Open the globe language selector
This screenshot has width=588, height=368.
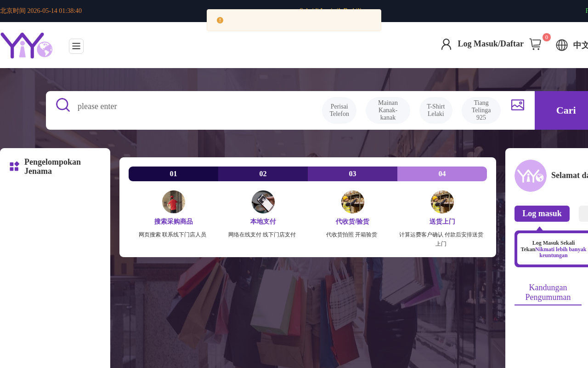(x=562, y=45)
